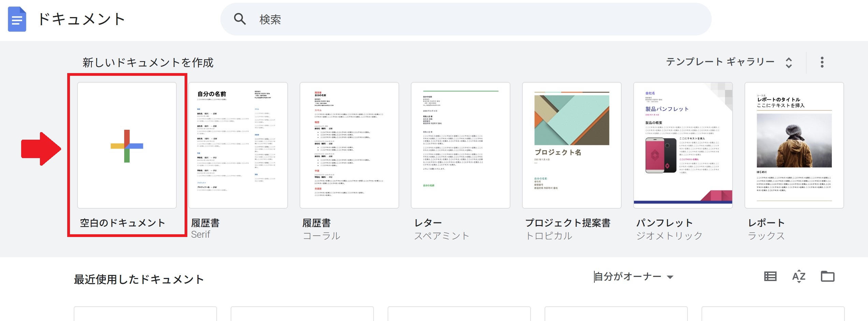Open the プロジェクト提案書 トロピカル template

(572, 145)
